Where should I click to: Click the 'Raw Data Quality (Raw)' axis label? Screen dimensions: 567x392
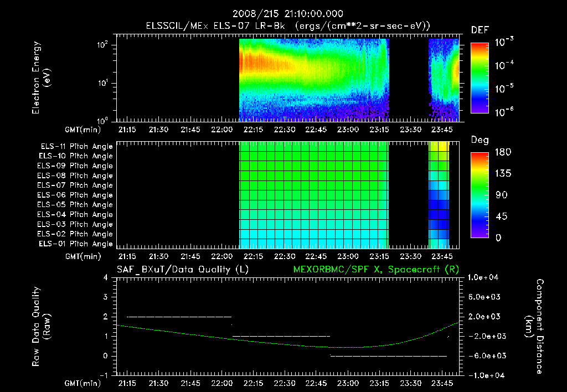pyautogui.click(x=41, y=327)
